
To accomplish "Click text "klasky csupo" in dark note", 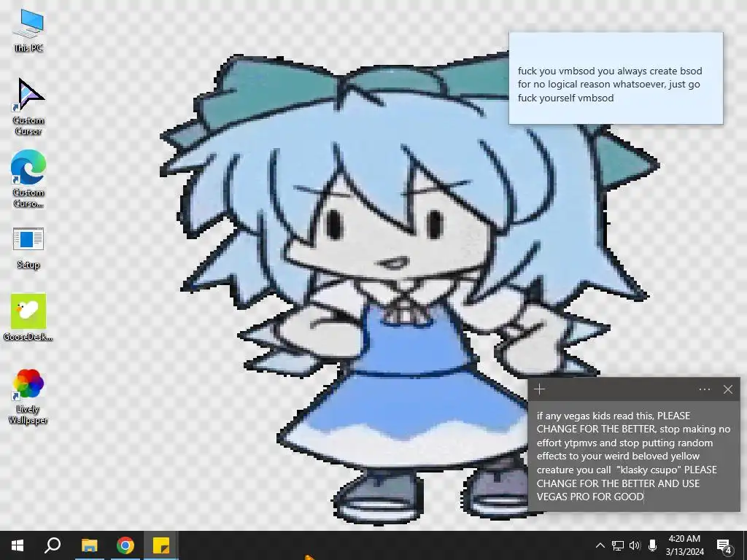I will pos(648,470).
